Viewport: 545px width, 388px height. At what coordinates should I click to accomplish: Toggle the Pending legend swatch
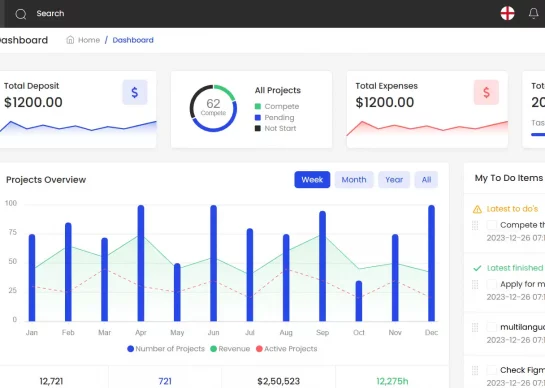(x=258, y=118)
